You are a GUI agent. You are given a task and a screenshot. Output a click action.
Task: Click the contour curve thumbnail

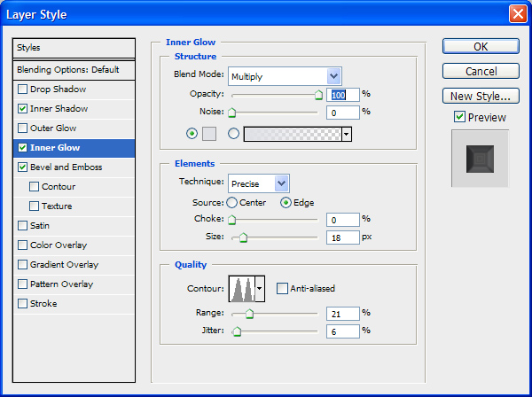coord(240,288)
